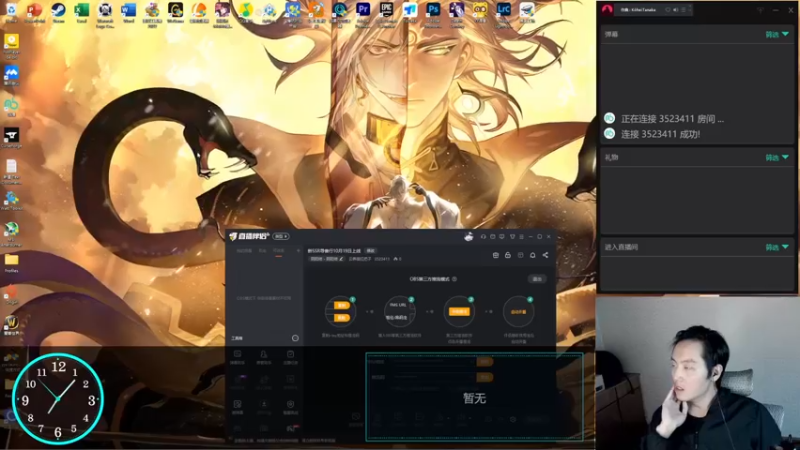
Task: Click the share icon in streaming app toolbar
Action: (x=545, y=255)
